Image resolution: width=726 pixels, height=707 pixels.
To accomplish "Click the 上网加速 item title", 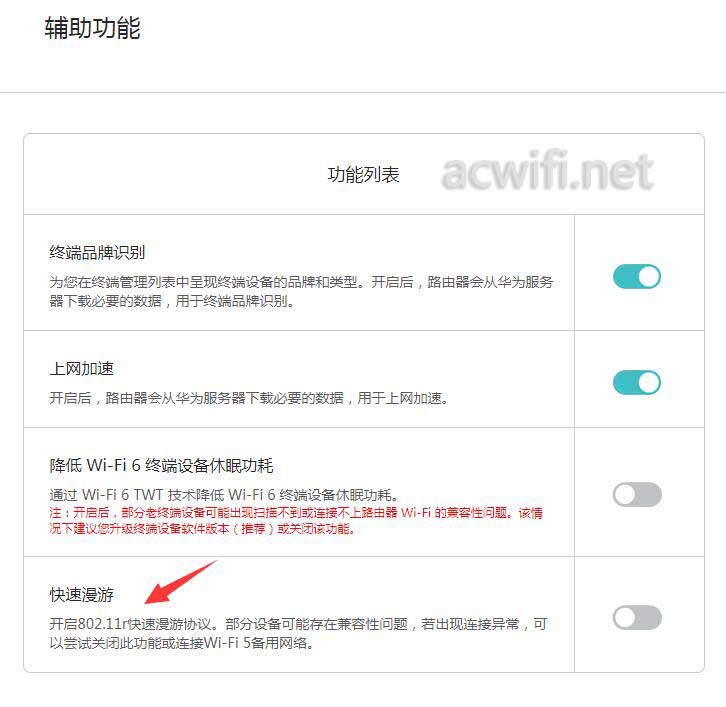I will pyautogui.click(x=81, y=369).
